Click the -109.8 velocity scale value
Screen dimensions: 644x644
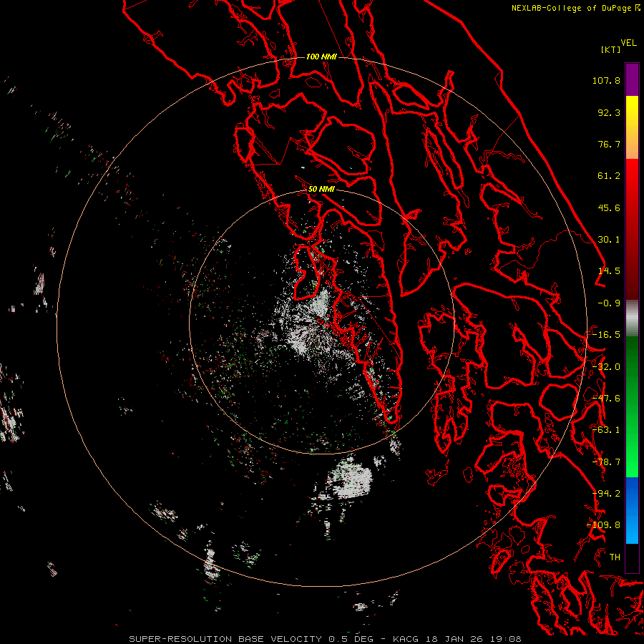pos(604,525)
